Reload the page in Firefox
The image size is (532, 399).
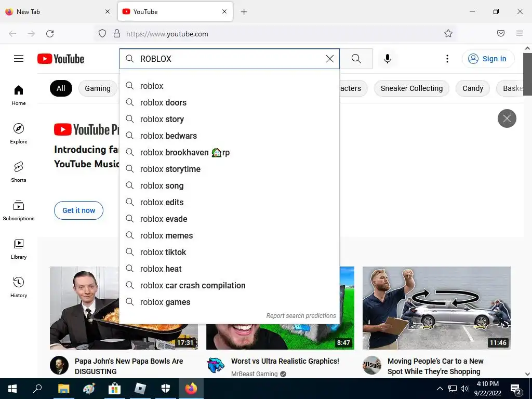pos(50,34)
